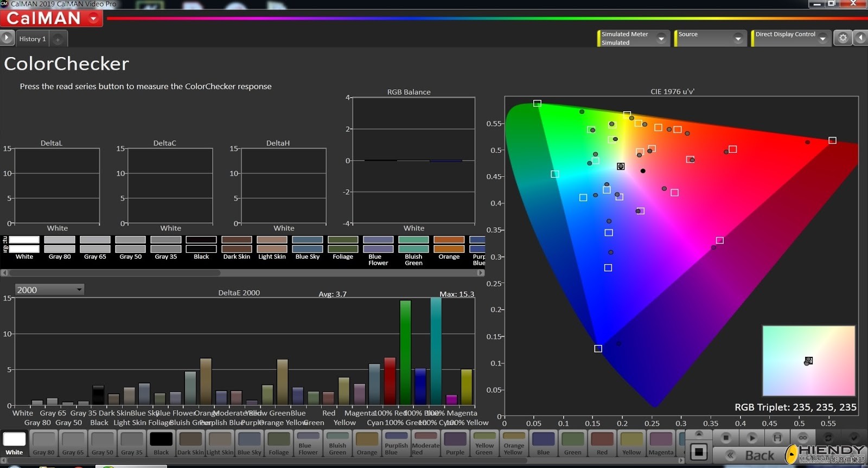Click the stop measurement icon
This screenshot has width=868, height=468.
click(725, 438)
